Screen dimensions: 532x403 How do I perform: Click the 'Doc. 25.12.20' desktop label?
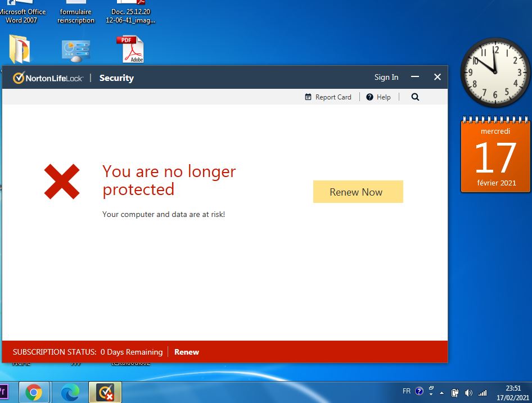tap(130, 16)
